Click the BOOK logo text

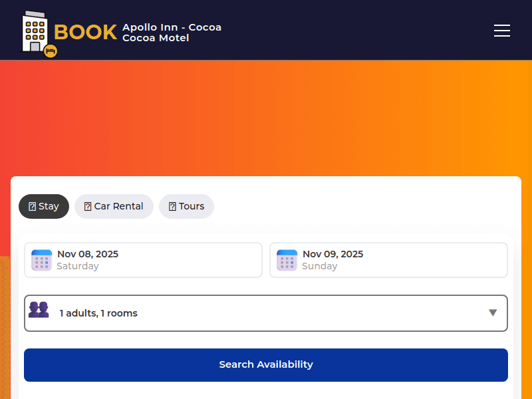click(85, 33)
